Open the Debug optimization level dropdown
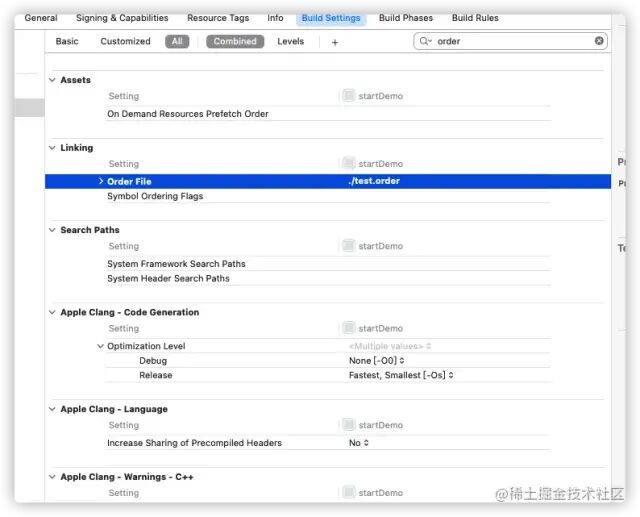 pyautogui.click(x=376, y=361)
